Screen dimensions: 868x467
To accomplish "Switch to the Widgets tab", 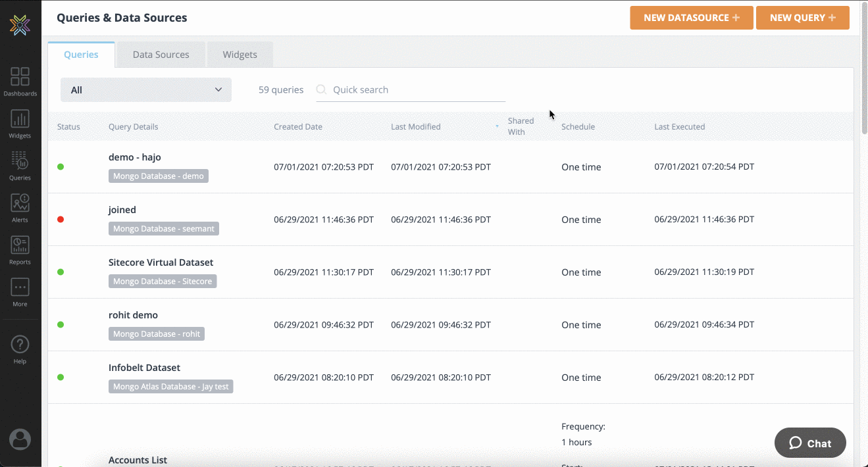I will tap(240, 55).
